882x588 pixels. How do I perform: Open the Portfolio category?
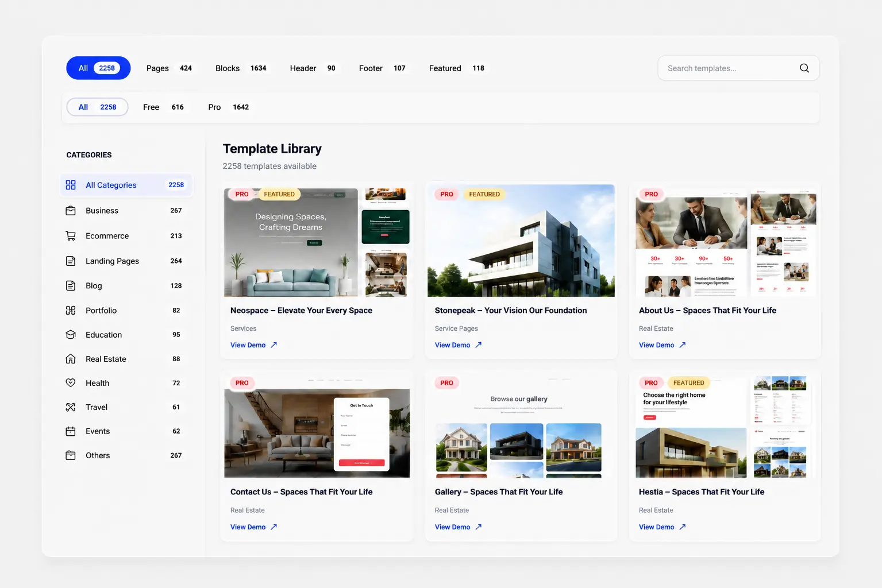click(x=126, y=311)
